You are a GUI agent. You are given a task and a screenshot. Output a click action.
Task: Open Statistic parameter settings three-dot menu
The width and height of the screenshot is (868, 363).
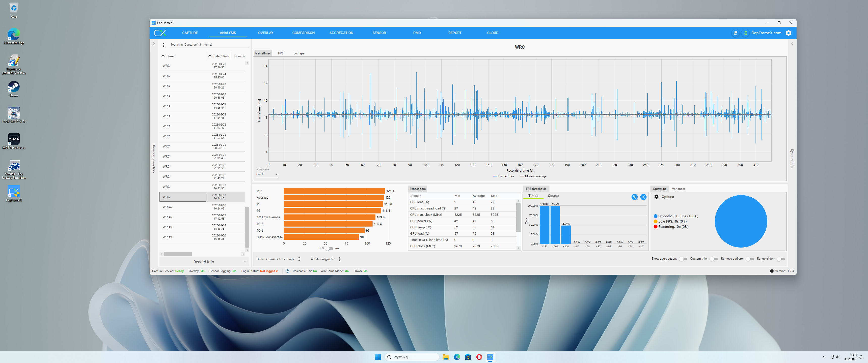[x=299, y=259]
